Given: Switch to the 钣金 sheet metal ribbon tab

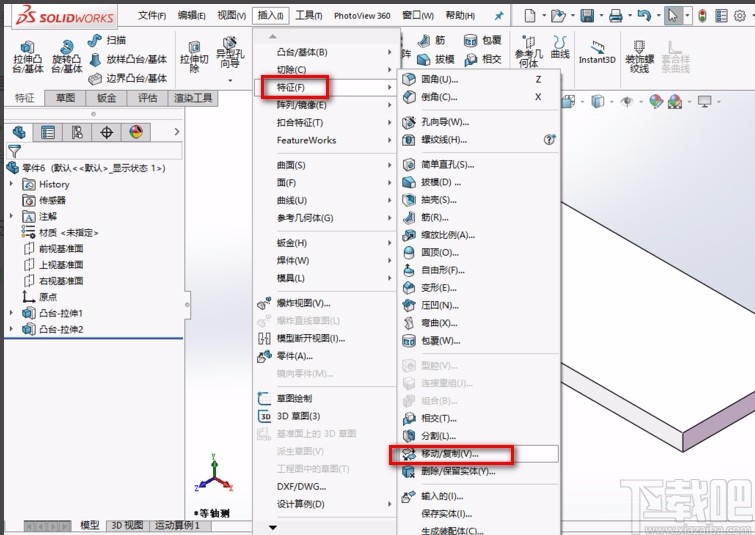Looking at the screenshot, I should coord(106,98).
